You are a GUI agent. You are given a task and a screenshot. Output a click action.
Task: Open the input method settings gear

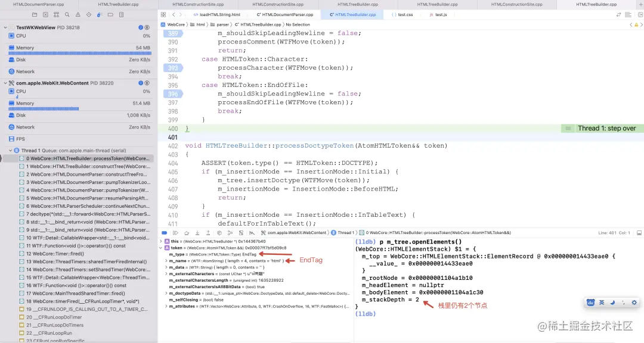coord(634,303)
